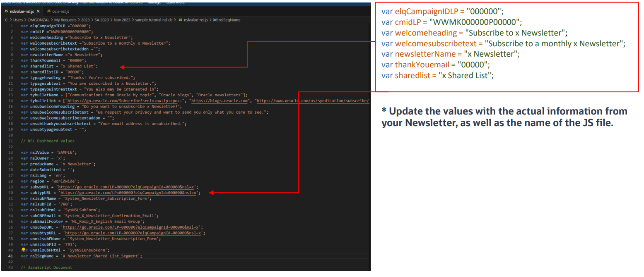Click 'SysNSLUnsubForm' string on line 40
Screen dimensions: 644x277
point(88,250)
